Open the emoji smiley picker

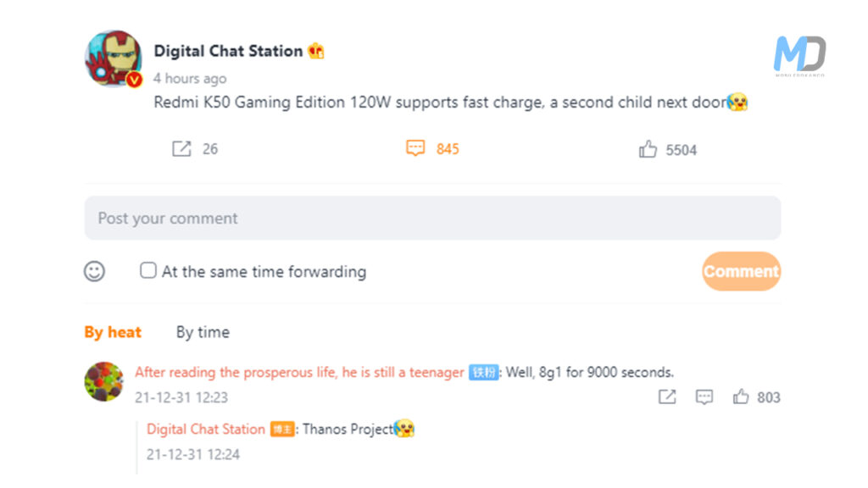[x=94, y=271]
